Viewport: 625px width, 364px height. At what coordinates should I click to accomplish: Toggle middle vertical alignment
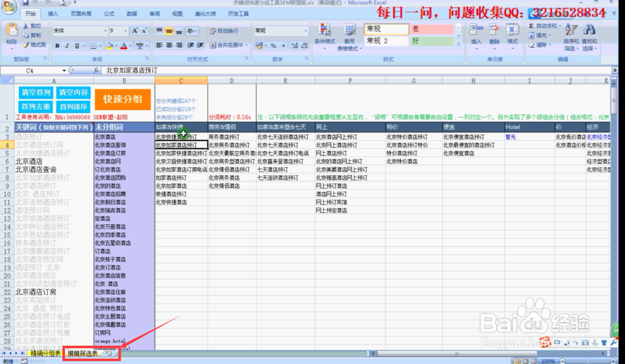tap(169, 31)
